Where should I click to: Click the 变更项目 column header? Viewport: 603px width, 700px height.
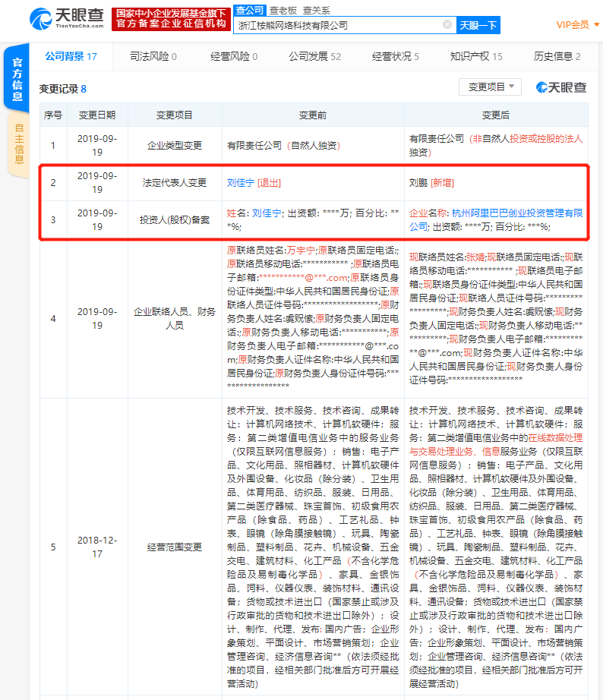click(175, 115)
